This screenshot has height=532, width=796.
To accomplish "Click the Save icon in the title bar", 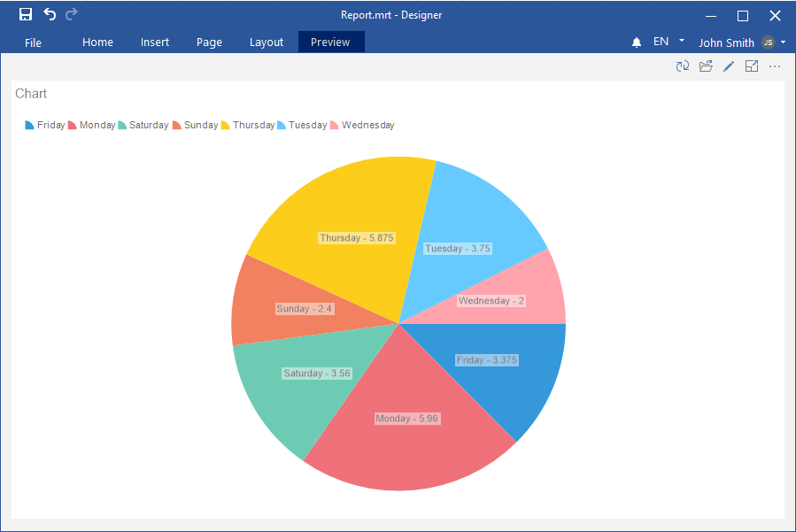I will point(26,14).
